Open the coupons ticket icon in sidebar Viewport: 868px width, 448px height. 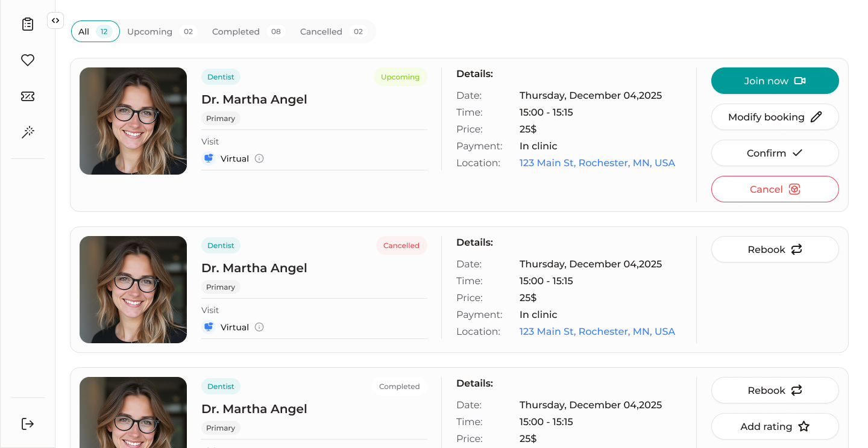[28, 96]
